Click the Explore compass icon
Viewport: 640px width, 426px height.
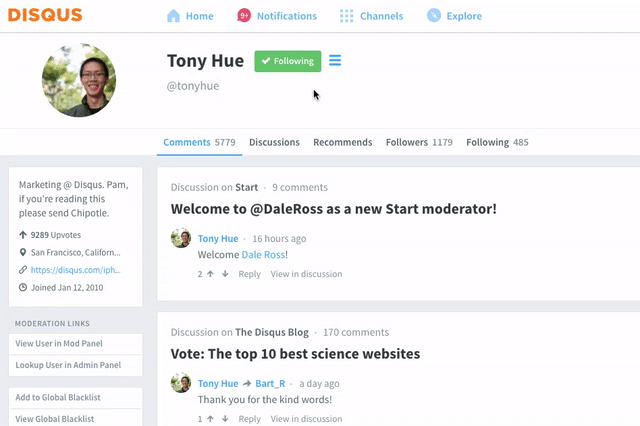(434, 16)
